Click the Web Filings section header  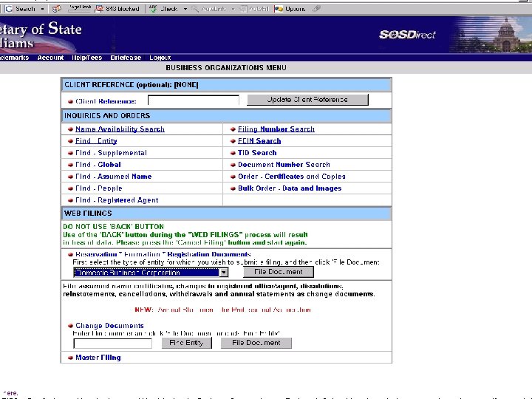pyautogui.click(x=226, y=214)
